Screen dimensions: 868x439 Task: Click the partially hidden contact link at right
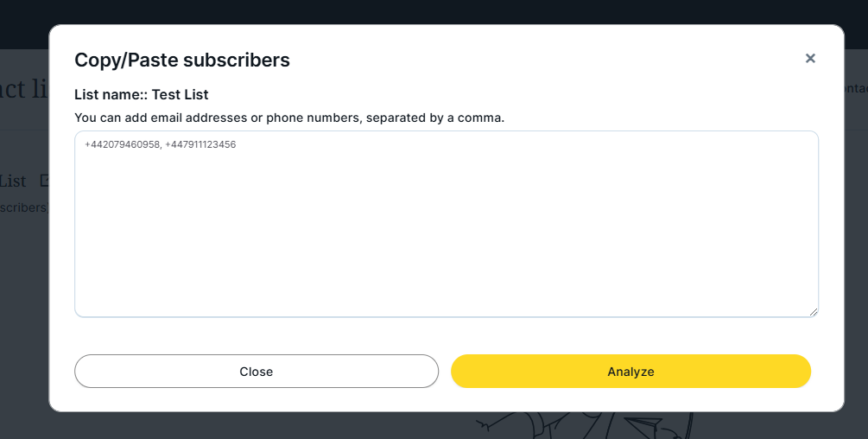(855, 88)
